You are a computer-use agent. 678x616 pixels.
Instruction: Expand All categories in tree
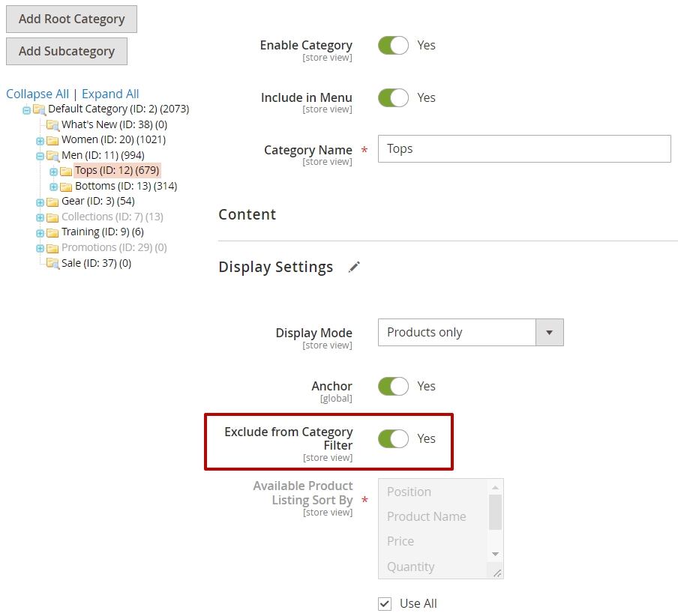tap(110, 94)
